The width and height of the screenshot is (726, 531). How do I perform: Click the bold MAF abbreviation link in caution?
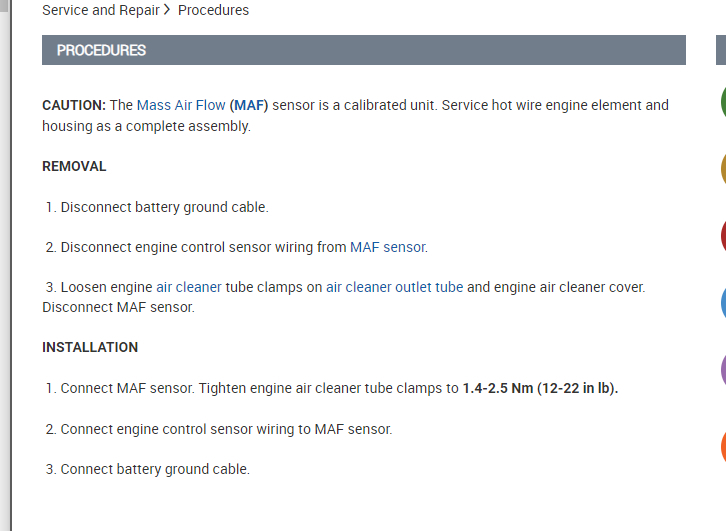tap(250, 105)
